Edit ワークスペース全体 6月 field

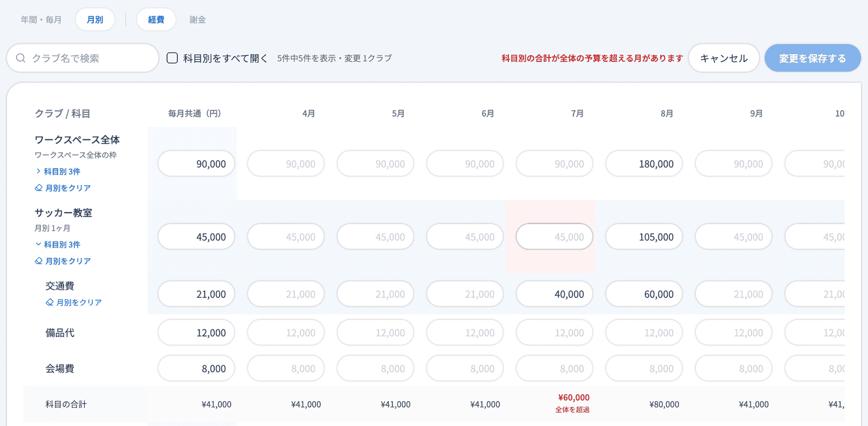pos(465,163)
